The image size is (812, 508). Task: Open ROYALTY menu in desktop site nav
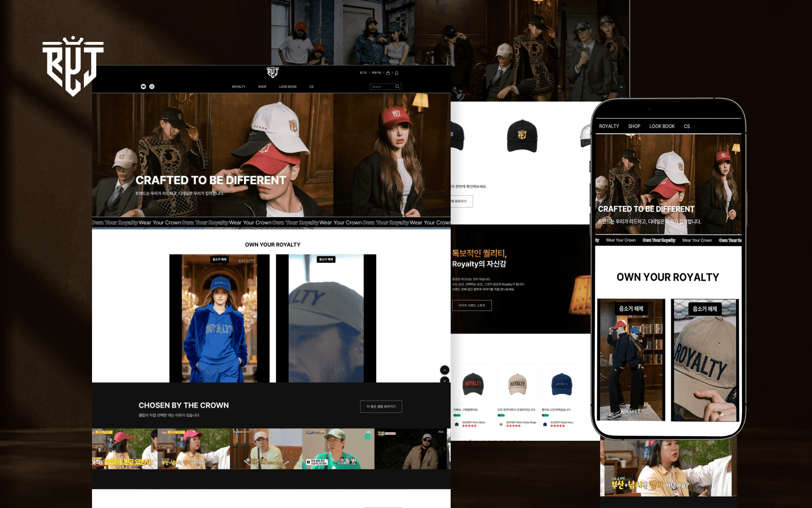pyautogui.click(x=239, y=87)
